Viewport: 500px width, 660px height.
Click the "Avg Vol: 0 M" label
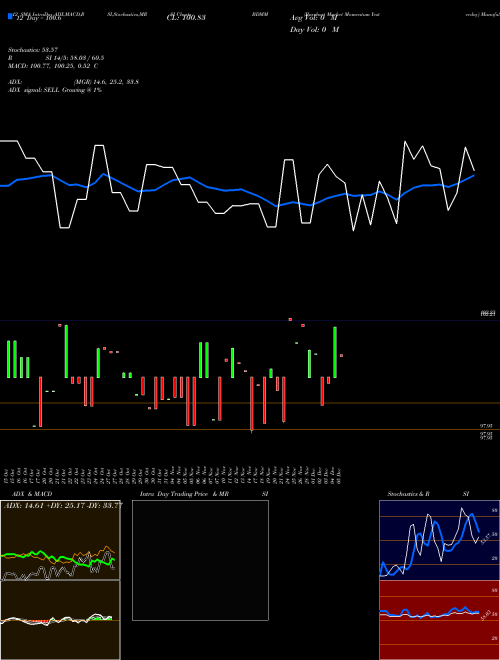(x=314, y=18)
